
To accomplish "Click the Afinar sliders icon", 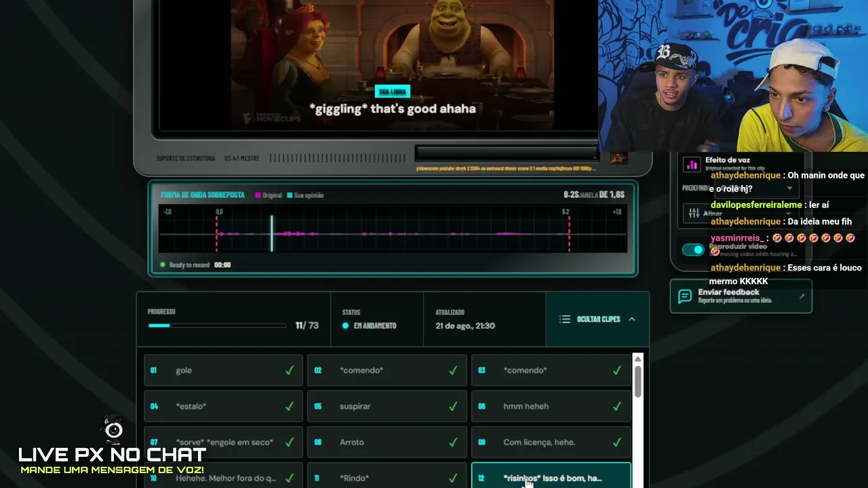I will click(x=694, y=213).
